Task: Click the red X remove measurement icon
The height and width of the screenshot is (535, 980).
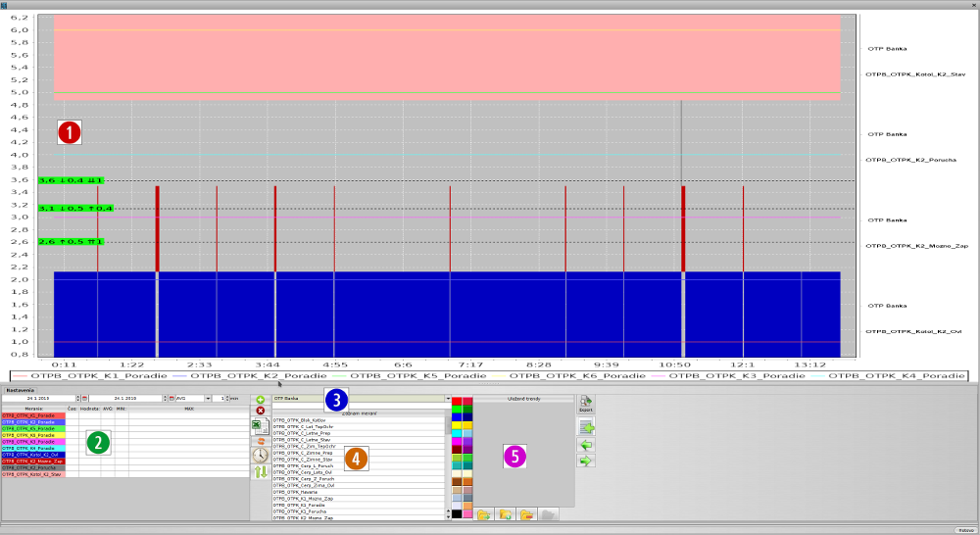Action: pos(260,411)
